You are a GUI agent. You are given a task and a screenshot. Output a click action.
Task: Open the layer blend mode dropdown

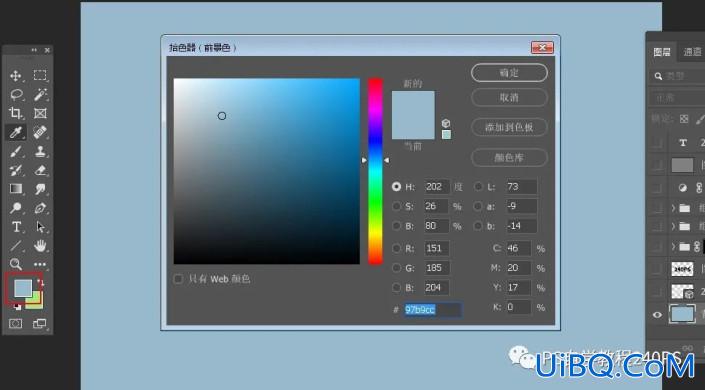tap(678, 98)
